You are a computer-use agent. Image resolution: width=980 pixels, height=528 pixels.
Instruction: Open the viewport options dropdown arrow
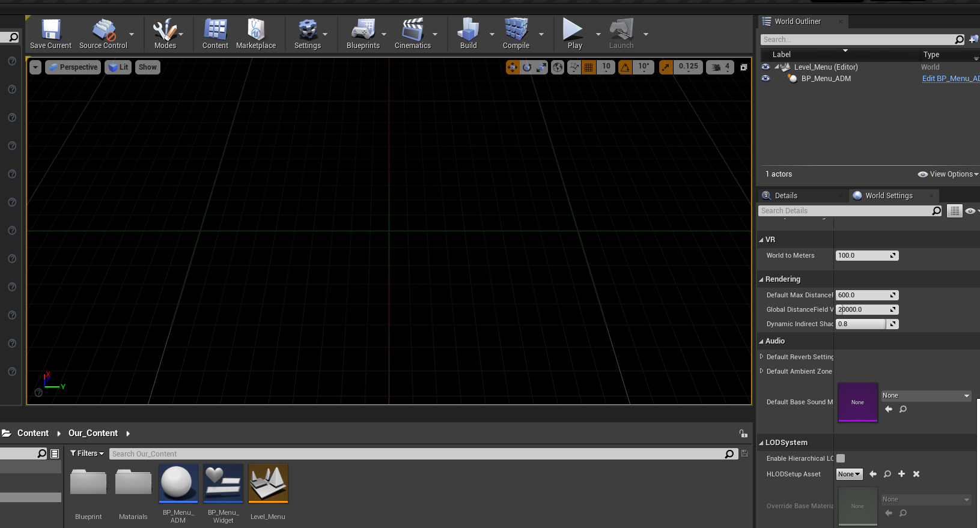(x=35, y=67)
